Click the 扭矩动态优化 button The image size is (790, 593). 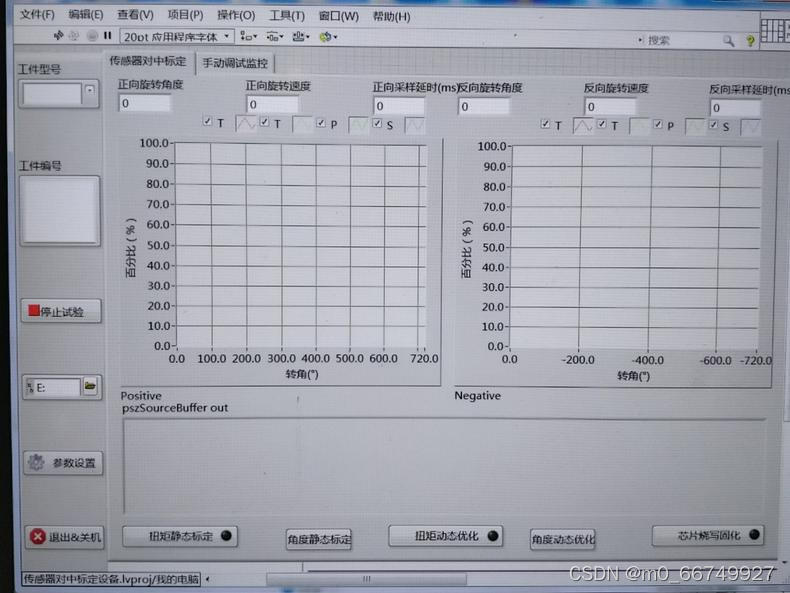click(446, 536)
